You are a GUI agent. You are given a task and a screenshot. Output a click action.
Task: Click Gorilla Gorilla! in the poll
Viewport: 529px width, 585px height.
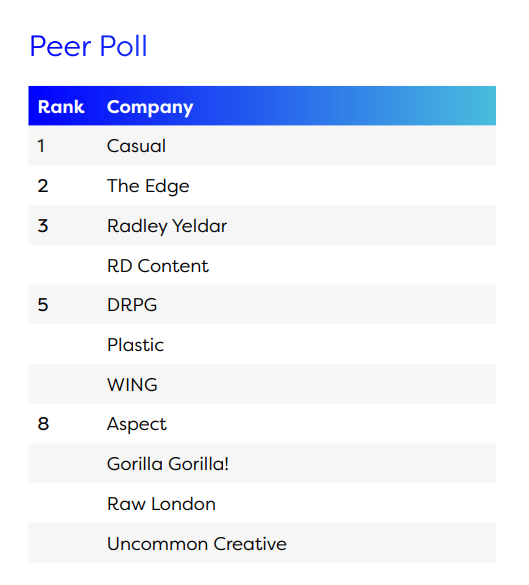pos(168,464)
